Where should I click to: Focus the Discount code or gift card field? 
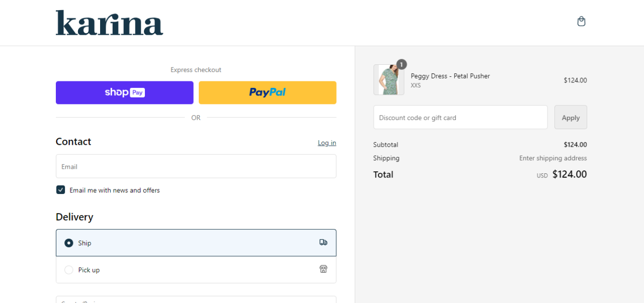[x=460, y=118]
